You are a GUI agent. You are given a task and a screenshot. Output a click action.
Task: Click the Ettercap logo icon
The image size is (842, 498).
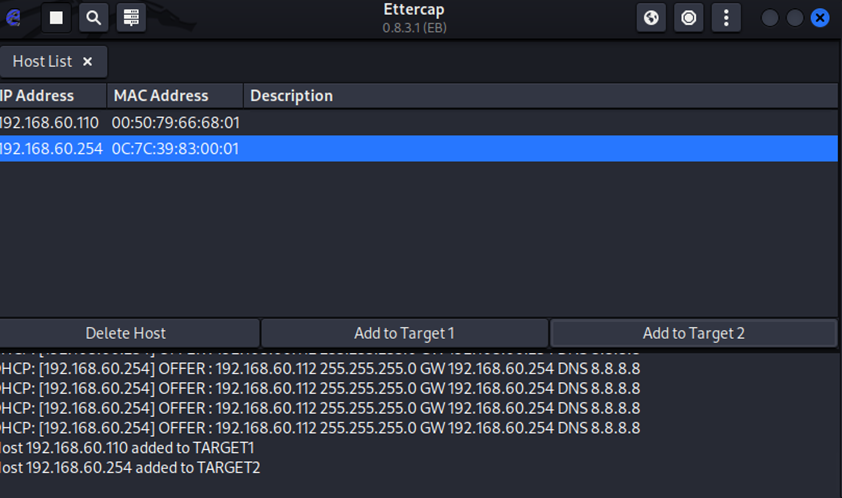tap(13, 18)
